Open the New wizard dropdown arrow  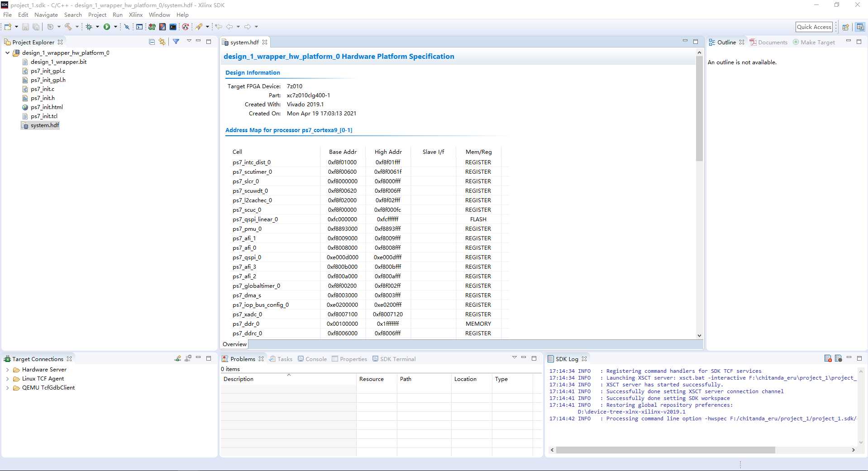(x=16, y=27)
